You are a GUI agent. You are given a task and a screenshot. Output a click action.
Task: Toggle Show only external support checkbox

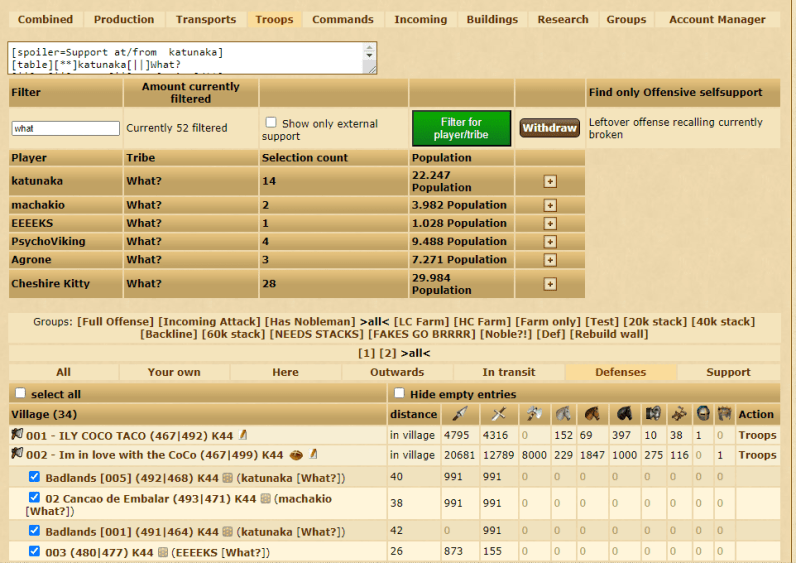pyautogui.click(x=271, y=122)
